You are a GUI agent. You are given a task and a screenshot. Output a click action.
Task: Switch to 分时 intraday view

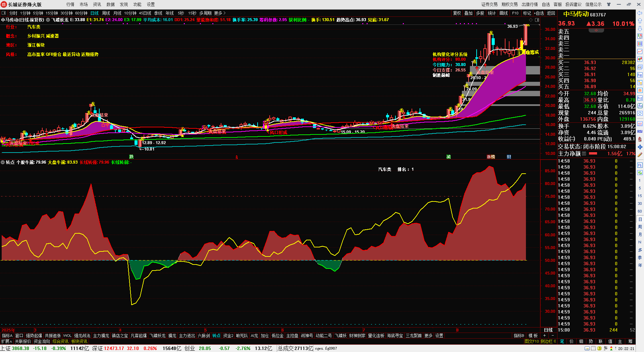click(13, 13)
